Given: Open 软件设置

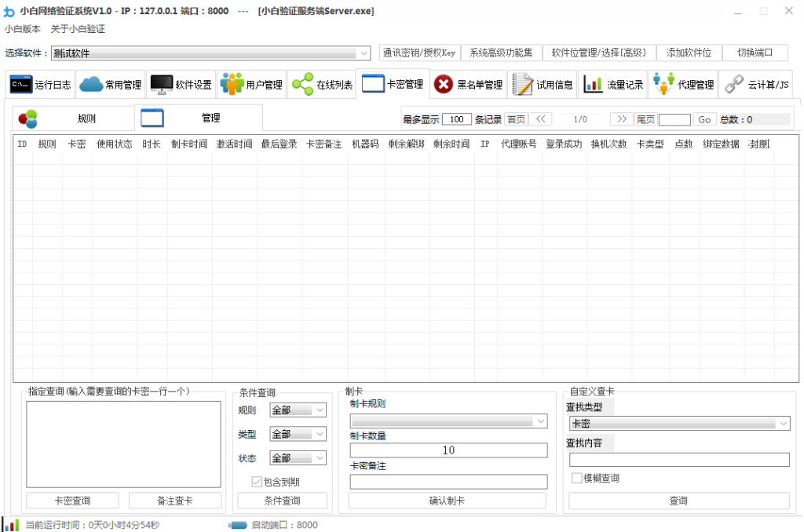Looking at the screenshot, I should coord(181,84).
